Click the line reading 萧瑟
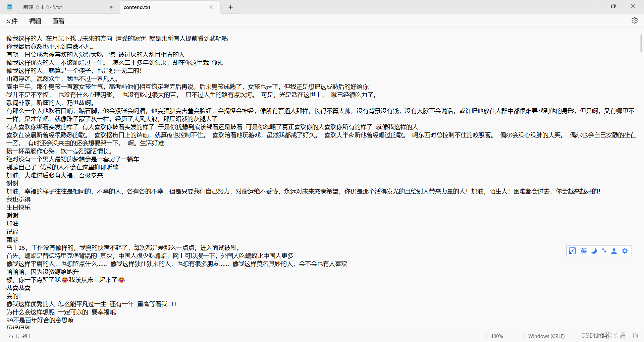This screenshot has height=342, width=644. point(12,240)
